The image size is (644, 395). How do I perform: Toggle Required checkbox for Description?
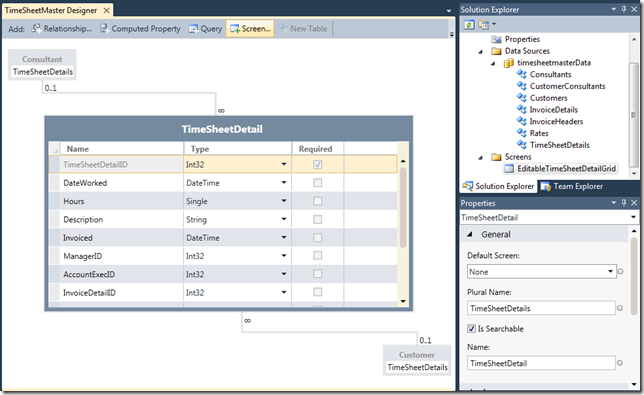(317, 219)
